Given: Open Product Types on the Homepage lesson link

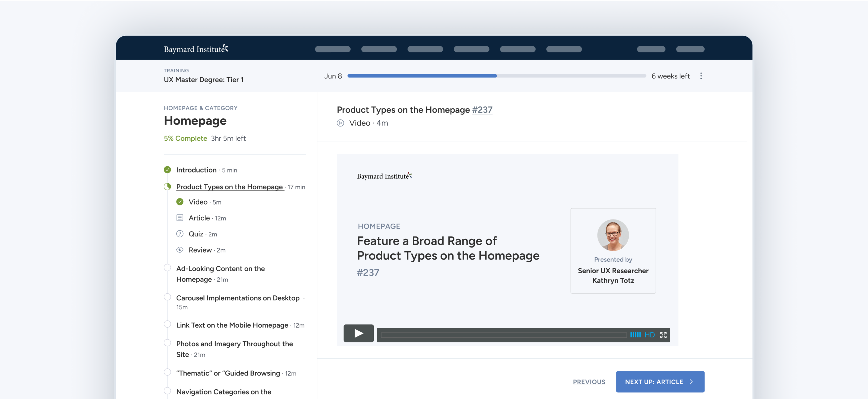Looking at the screenshot, I should (x=230, y=187).
